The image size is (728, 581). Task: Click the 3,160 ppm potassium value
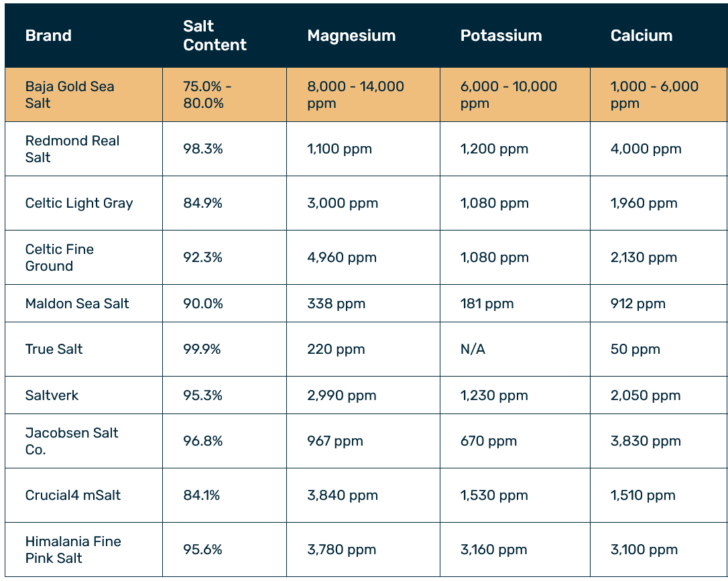click(493, 550)
